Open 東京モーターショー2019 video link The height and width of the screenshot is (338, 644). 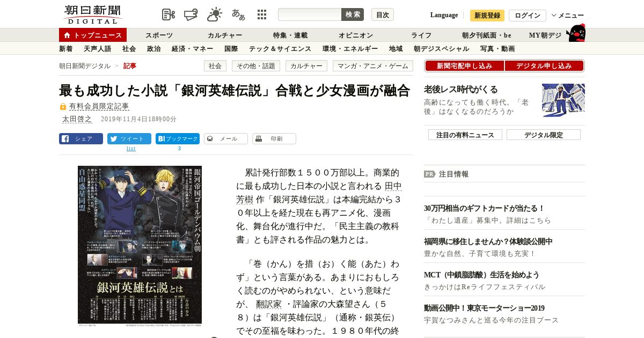tap(484, 308)
